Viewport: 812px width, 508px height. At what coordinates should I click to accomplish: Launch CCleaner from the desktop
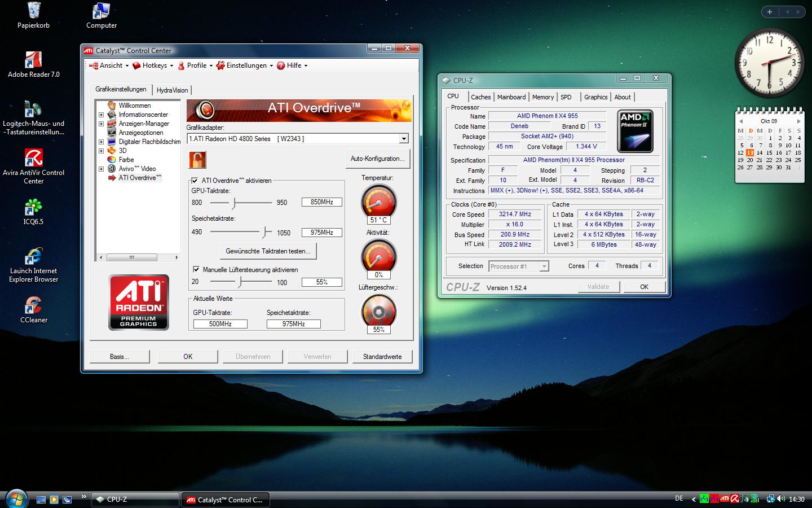click(x=33, y=305)
